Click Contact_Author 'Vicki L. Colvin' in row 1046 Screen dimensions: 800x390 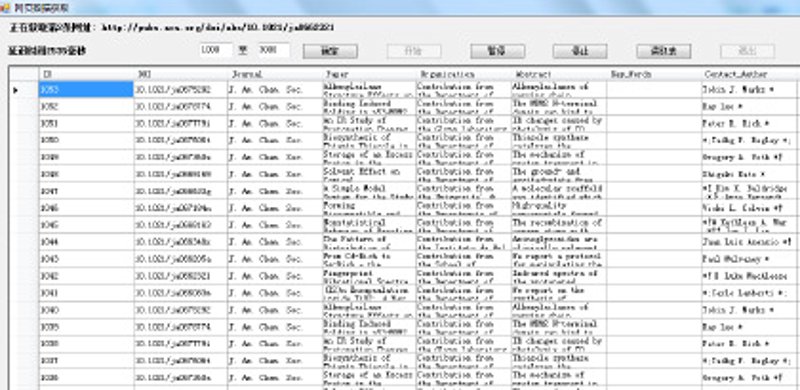point(748,208)
